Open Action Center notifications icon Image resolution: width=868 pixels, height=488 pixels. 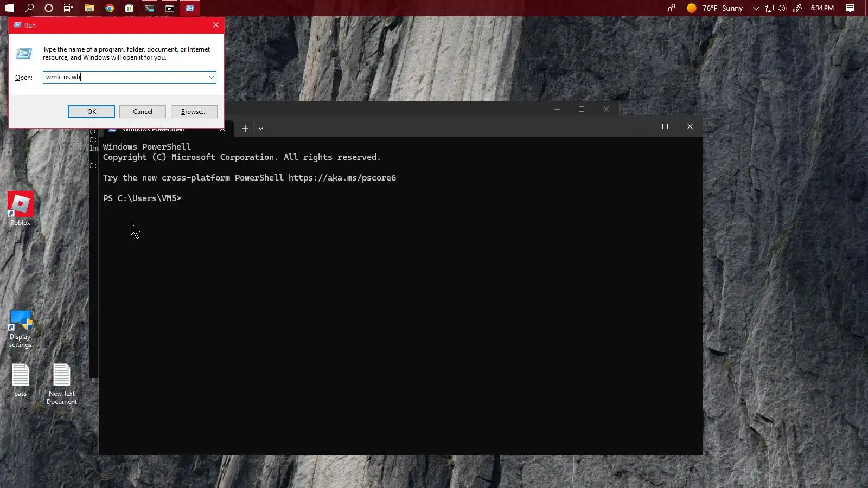click(x=850, y=8)
